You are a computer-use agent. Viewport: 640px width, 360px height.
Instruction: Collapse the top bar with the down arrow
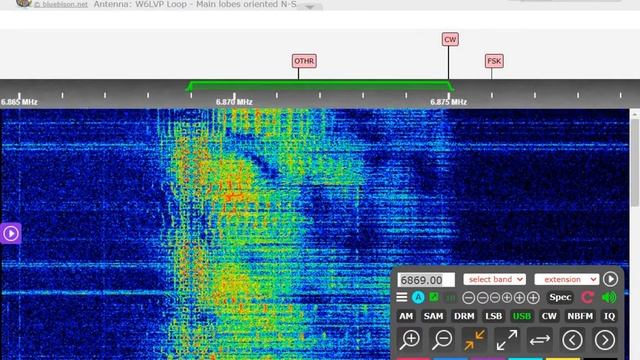(309, 7)
